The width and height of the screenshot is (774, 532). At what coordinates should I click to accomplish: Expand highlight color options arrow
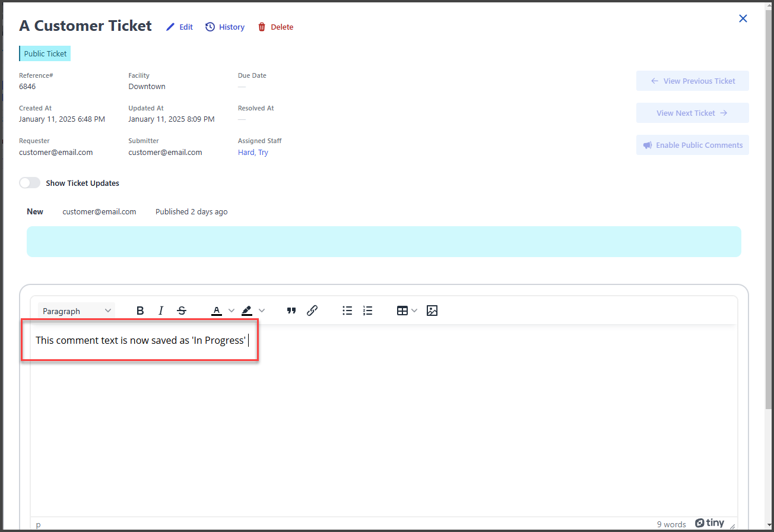point(262,311)
